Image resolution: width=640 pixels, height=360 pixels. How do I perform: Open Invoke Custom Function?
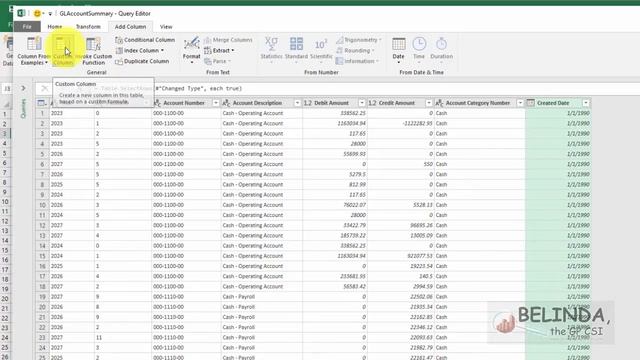94,51
